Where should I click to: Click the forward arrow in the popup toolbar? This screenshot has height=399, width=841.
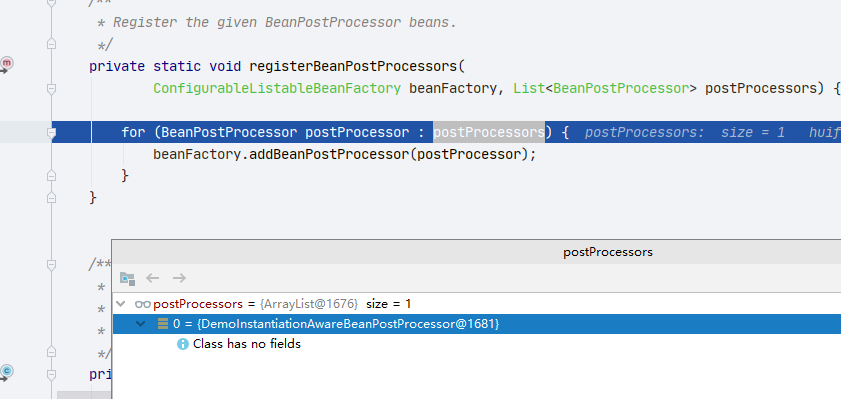click(x=179, y=278)
